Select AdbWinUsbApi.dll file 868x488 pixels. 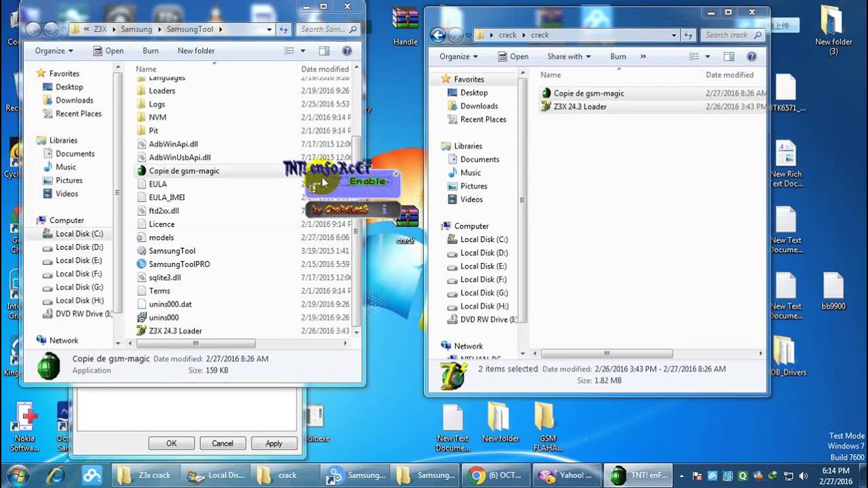coord(174,157)
